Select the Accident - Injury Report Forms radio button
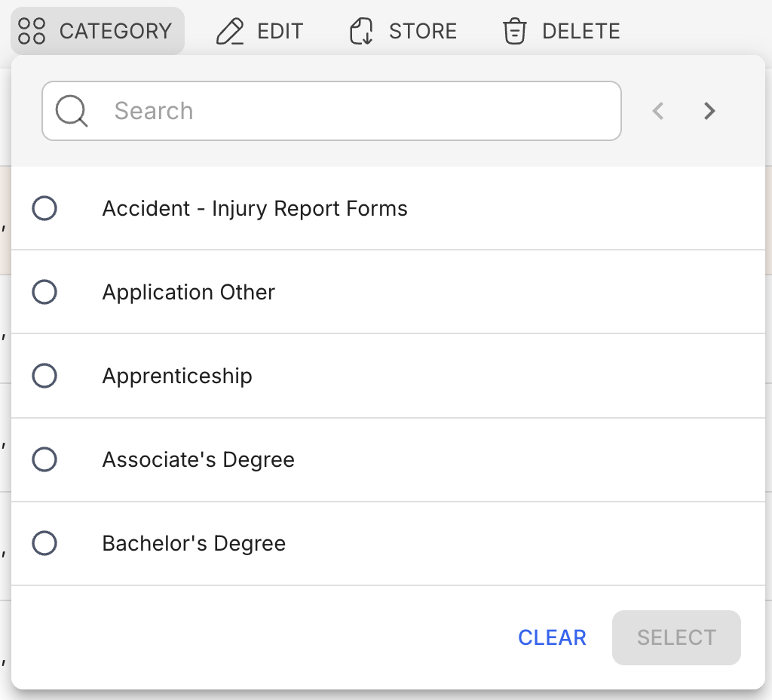The width and height of the screenshot is (772, 700). coord(44,208)
